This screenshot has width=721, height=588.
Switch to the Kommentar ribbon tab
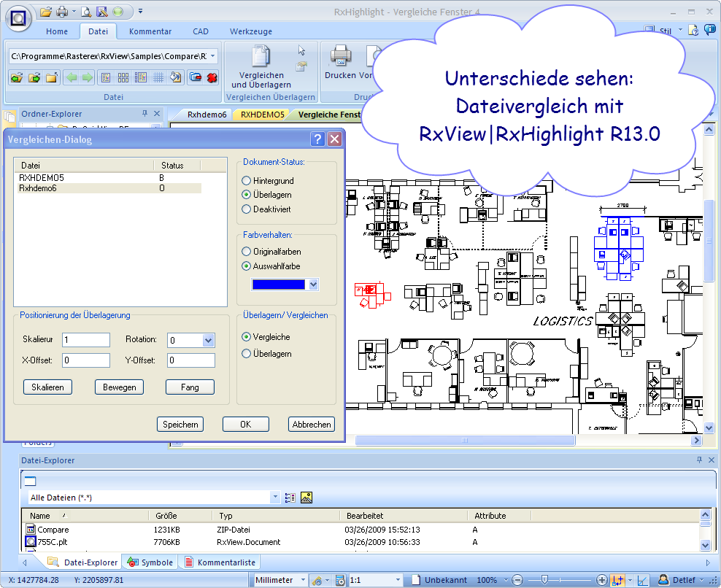pyautogui.click(x=150, y=31)
